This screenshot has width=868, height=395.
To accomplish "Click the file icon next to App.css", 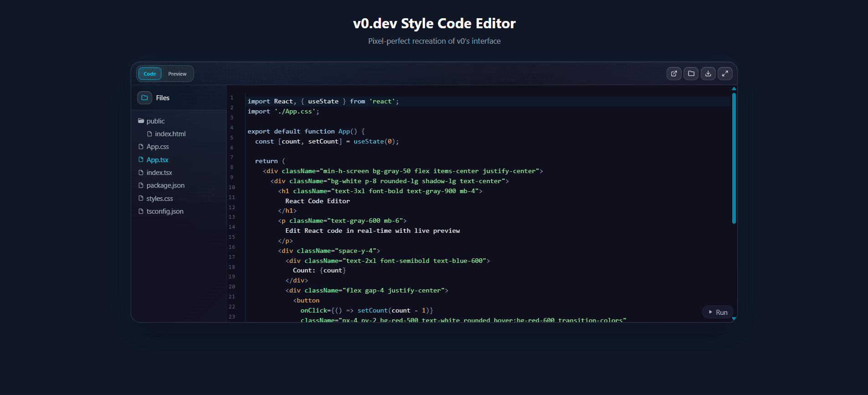I will pyautogui.click(x=141, y=146).
